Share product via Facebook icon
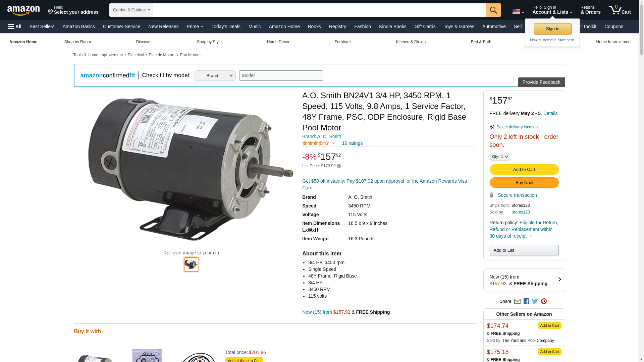 pos(526,301)
